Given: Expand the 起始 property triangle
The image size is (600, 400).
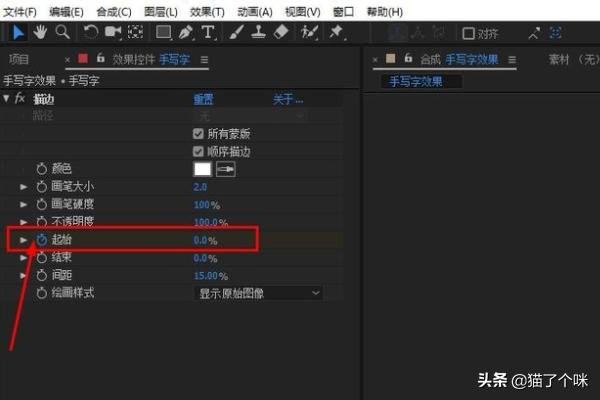Looking at the screenshot, I should tap(24, 240).
